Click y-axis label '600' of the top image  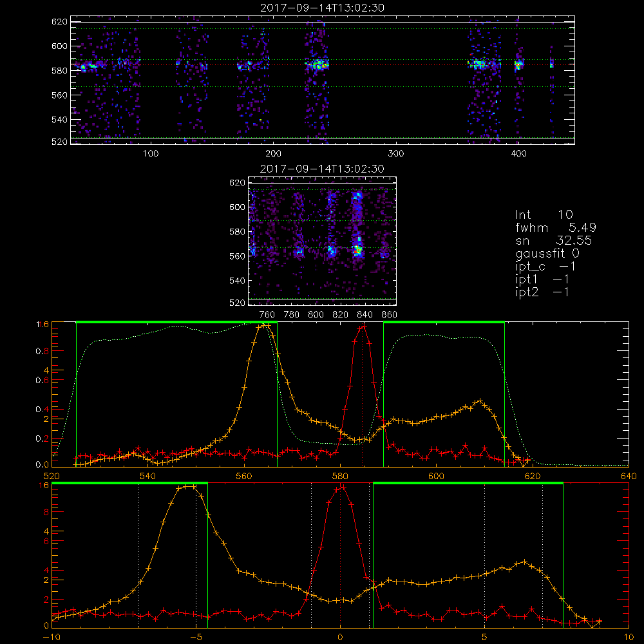pyautogui.click(x=59, y=46)
